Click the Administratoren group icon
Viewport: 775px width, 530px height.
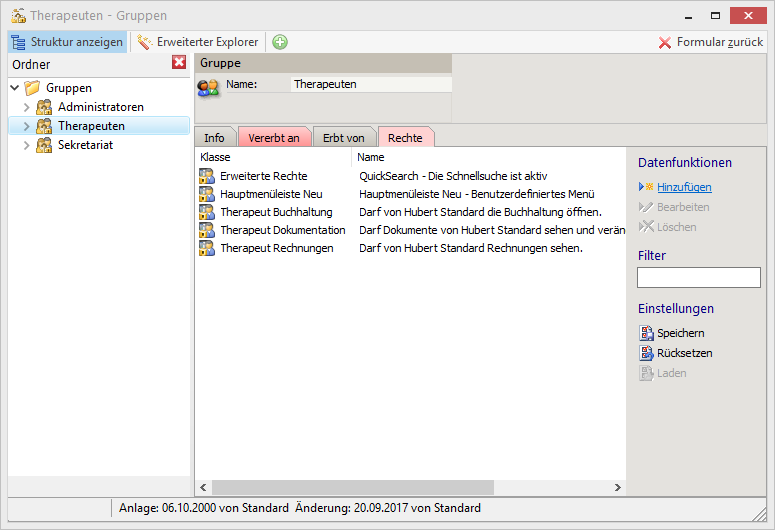[x=44, y=107]
